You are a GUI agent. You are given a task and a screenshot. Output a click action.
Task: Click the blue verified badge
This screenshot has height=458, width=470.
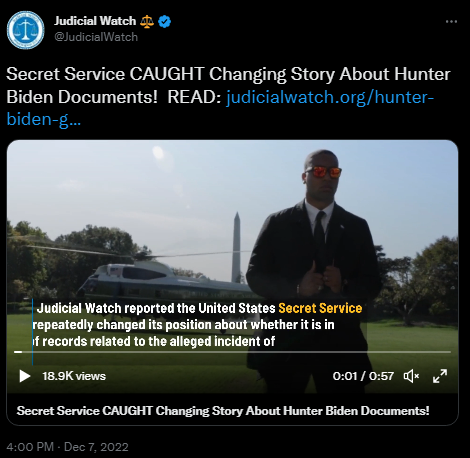(164, 21)
